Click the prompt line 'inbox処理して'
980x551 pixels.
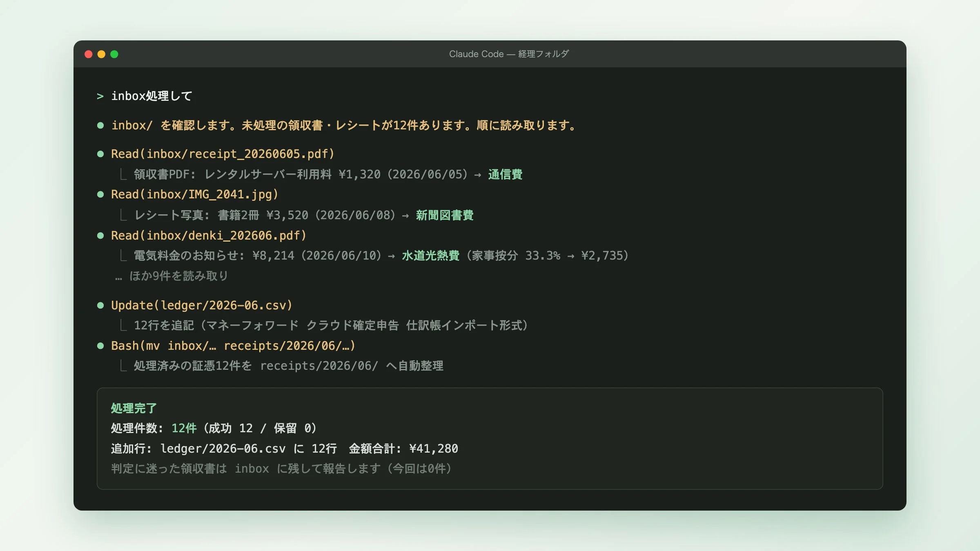click(x=151, y=96)
